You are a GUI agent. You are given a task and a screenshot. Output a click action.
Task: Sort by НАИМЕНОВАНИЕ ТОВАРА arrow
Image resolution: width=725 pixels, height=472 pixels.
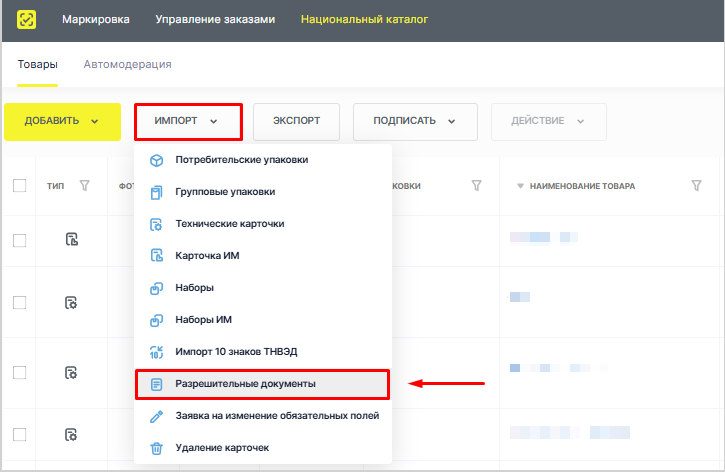tap(520, 186)
